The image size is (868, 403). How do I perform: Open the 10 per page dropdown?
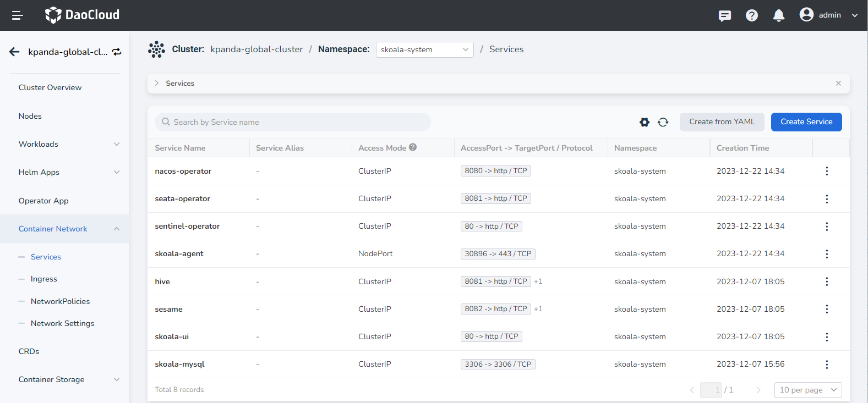pyautogui.click(x=807, y=390)
